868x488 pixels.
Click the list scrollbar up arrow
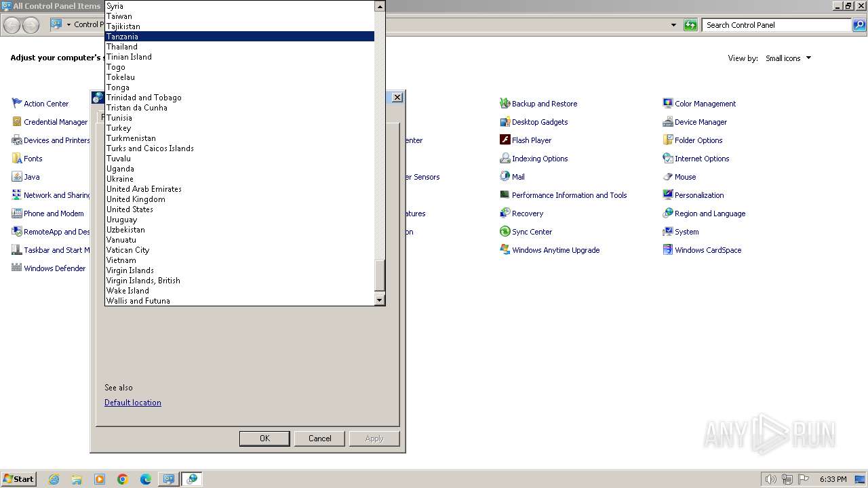tap(380, 6)
